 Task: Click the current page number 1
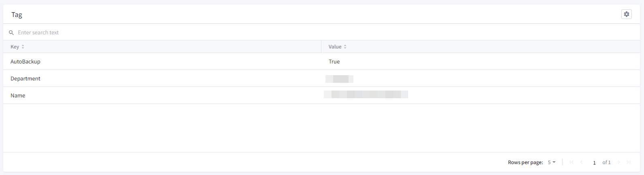594,162
